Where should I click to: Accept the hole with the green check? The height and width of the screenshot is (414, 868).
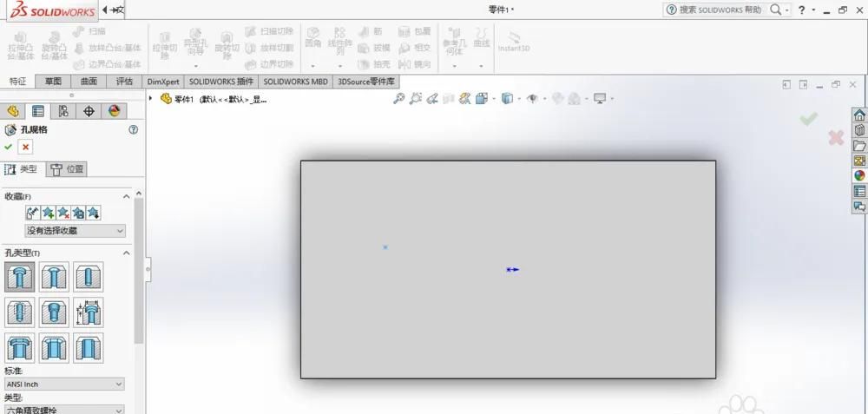tap(9, 147)
